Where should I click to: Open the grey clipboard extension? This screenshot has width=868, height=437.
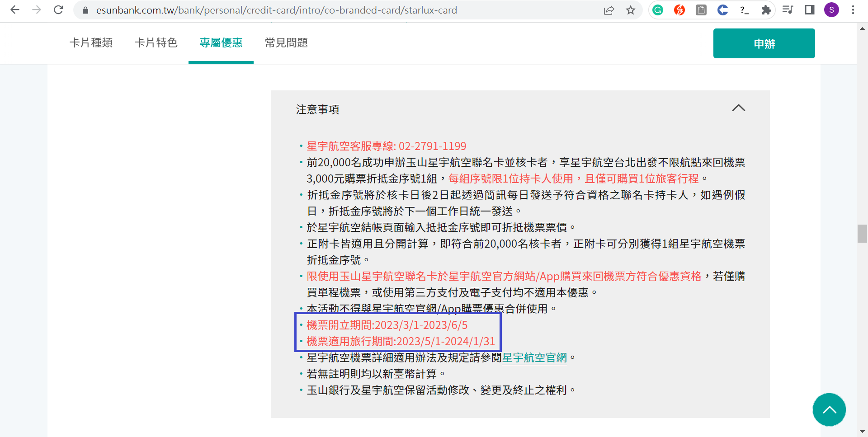click(x=701, y=10)
